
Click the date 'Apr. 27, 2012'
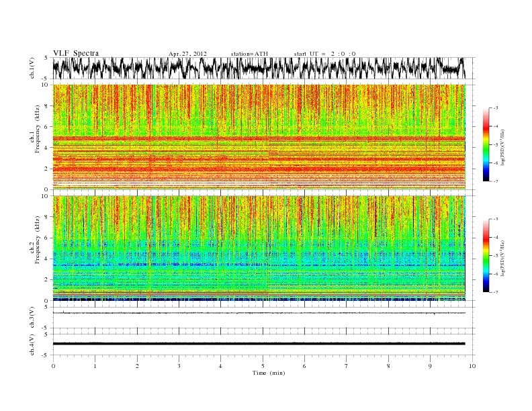[x=187, y=54]
